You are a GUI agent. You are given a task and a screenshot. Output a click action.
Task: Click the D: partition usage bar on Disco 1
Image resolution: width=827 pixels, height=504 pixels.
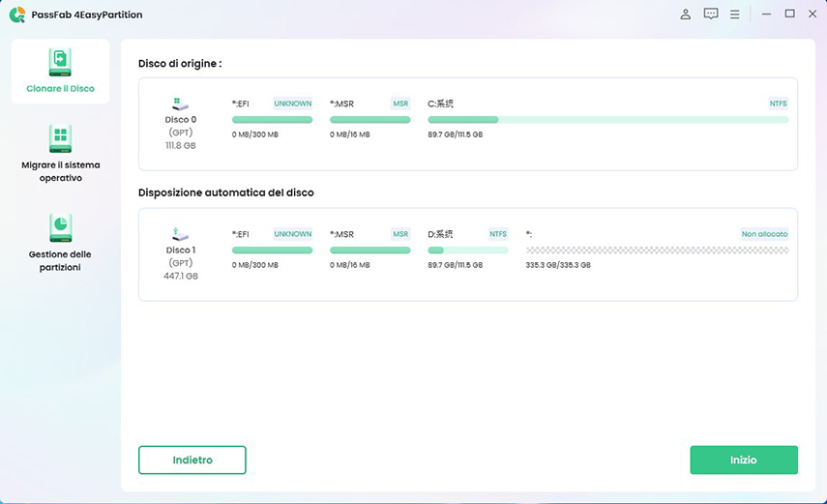point(468,251)
